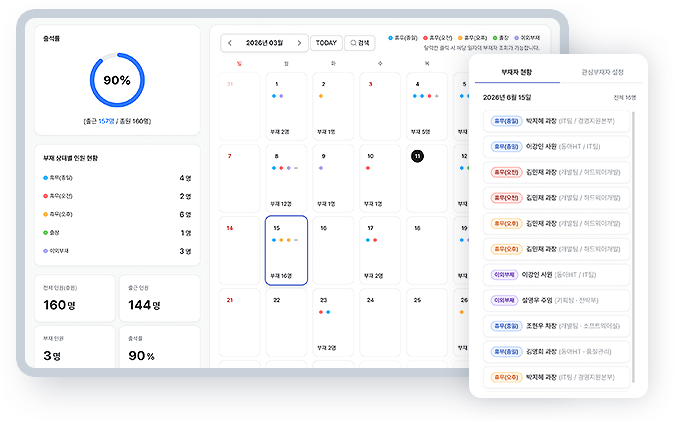
Task: Open 이강인 사원 이외부재 entry
Action: click(x=556, y=275)
